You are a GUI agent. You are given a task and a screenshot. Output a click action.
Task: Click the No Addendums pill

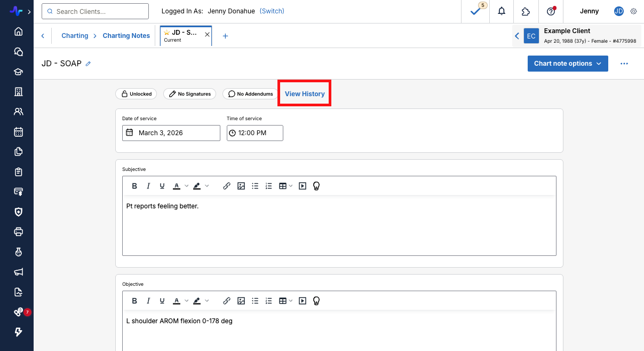pyautogui.click(x=250, y=93)
